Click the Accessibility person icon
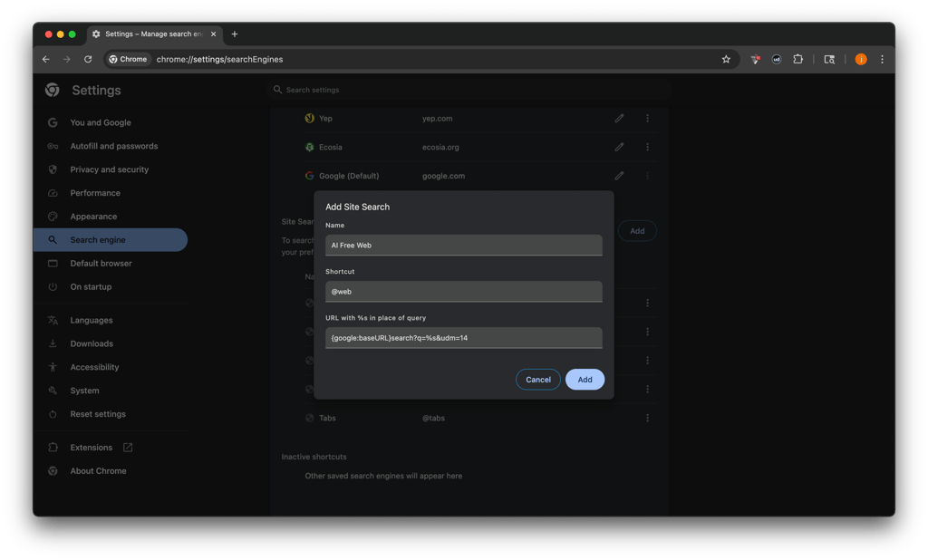 (53, 367)
